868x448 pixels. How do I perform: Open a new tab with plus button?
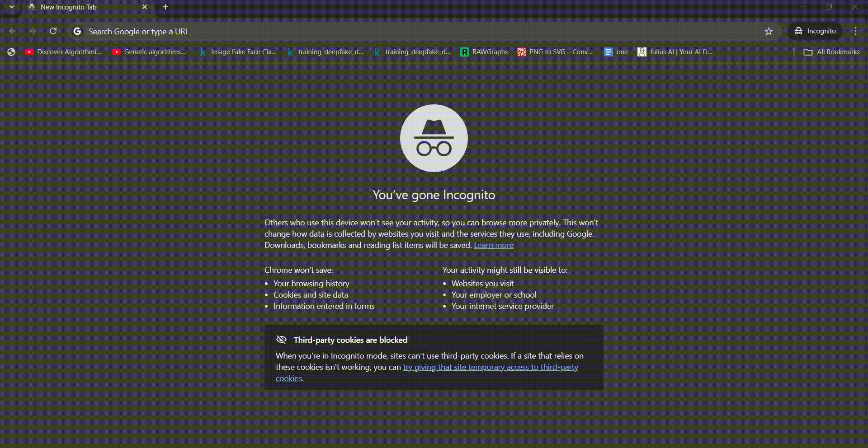coord(165,7)
